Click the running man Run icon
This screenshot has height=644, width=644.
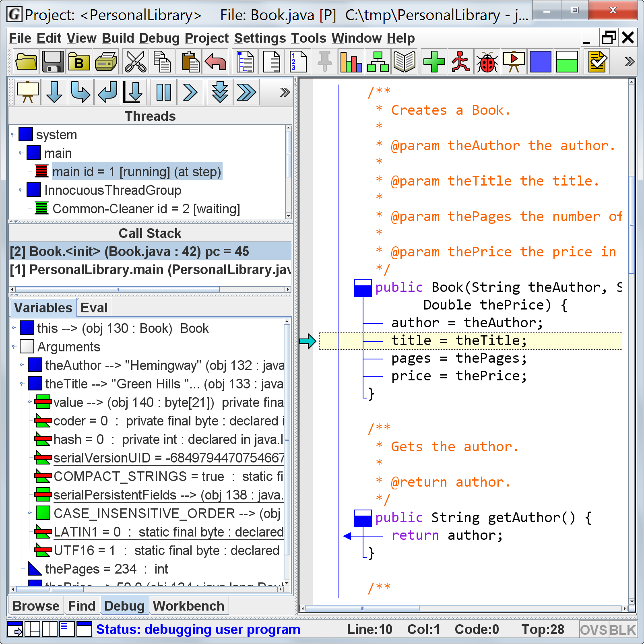[460, 62]
